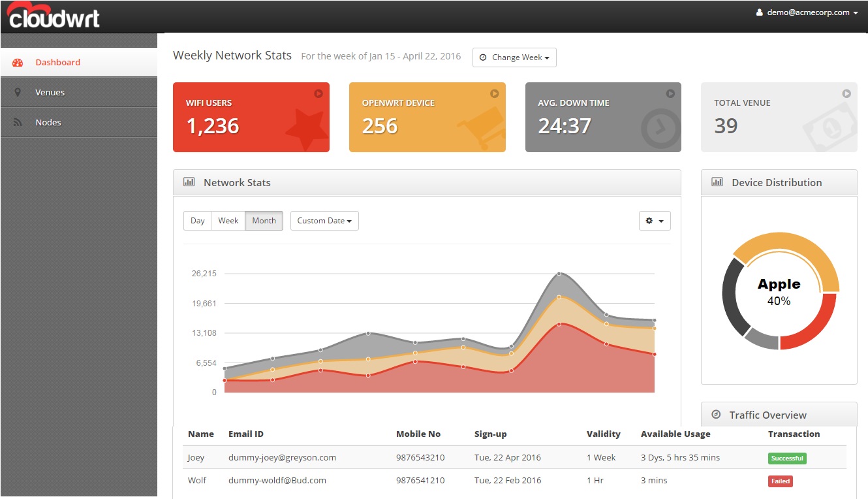Expand the Custom Date dropdown

(x=324, y=221)
